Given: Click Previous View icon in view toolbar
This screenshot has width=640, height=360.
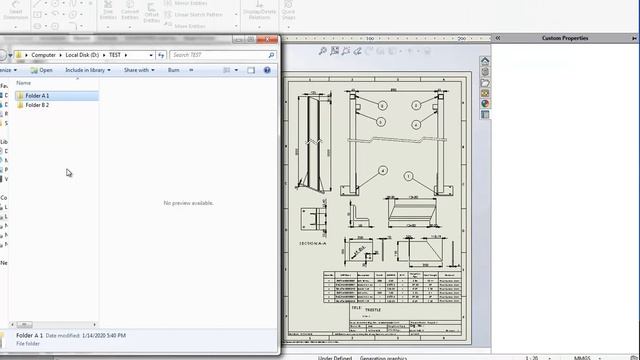Looking at the screenshot, I should tap(346, 51).
